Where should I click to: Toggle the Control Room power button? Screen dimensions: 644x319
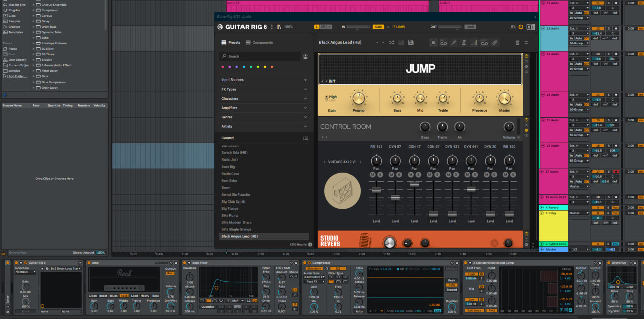click(x=526, y=120)
